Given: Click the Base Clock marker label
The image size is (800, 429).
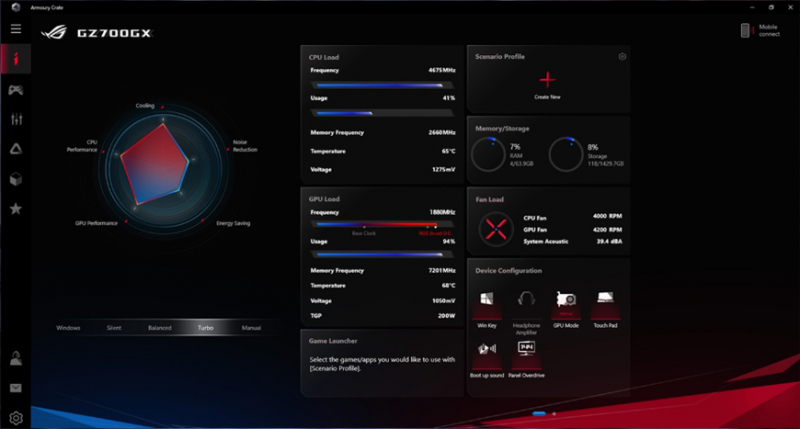Looking at the screenshot, I should [364, 233].
